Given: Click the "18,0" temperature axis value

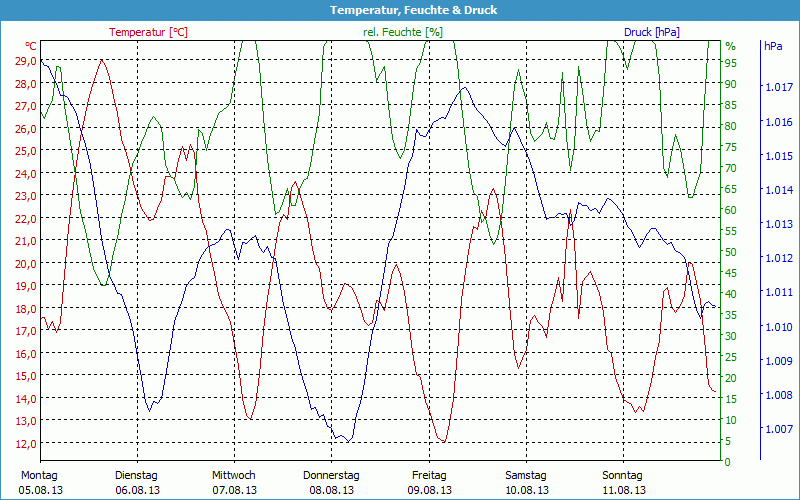Looking at the screenshot, I should pos(26,308).
